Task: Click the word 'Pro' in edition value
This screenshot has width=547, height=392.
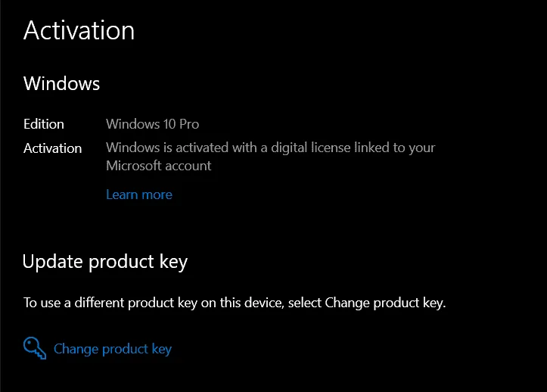Action: pyautogui.click(x=189, y=124)
